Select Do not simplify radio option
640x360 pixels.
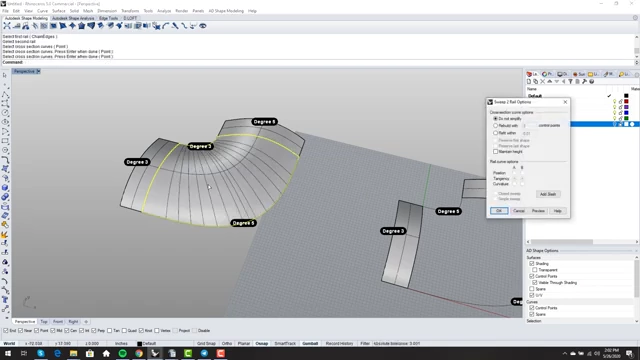(496, 118)
